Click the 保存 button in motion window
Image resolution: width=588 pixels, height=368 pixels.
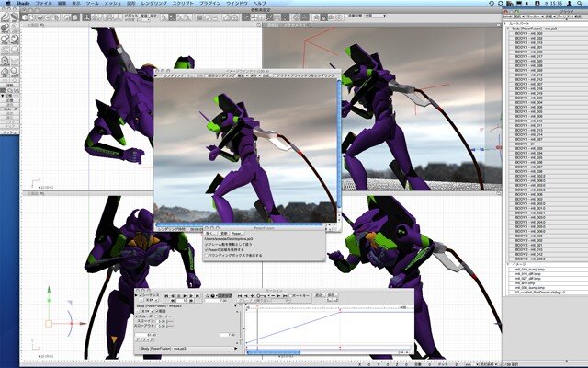coord(331,295)
